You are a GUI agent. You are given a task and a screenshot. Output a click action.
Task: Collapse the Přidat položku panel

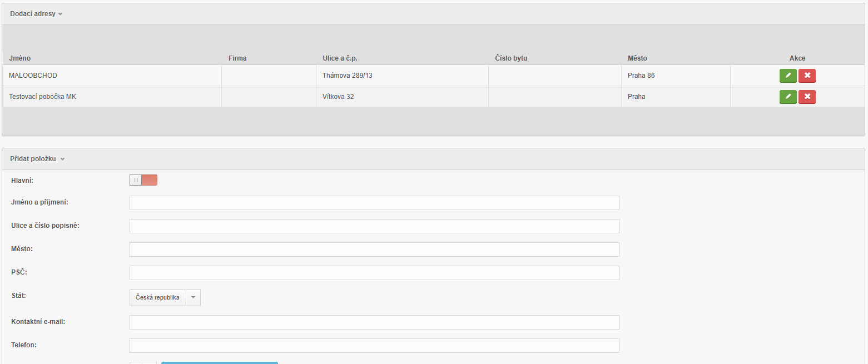(x=37, y=159)
